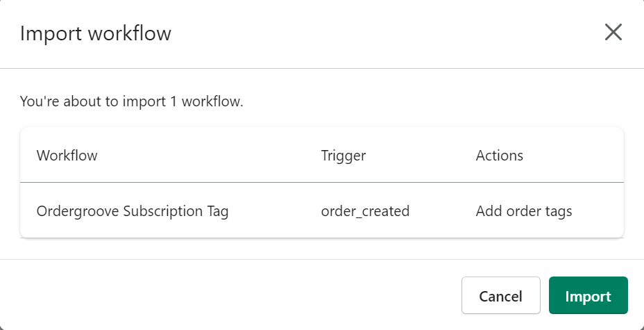Click "order_created" under Trigger
This screenshot has height=330, width=644.
coord(365,211)
